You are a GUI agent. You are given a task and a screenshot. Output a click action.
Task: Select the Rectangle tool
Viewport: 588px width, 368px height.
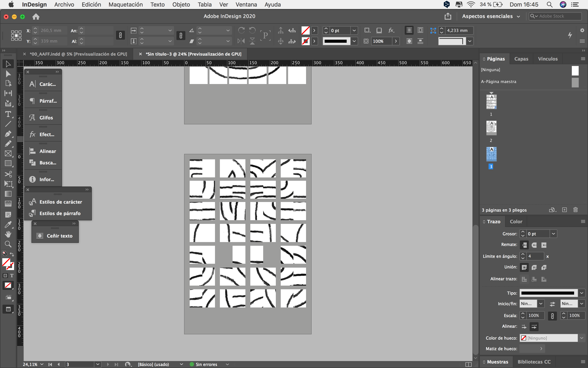8,163
